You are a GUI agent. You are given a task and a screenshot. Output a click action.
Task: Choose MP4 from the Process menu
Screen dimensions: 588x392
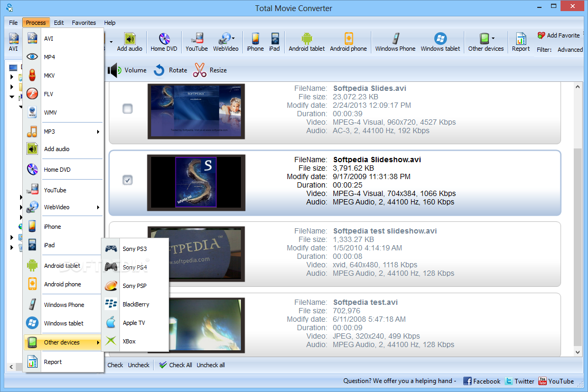[x=63, y=57]
